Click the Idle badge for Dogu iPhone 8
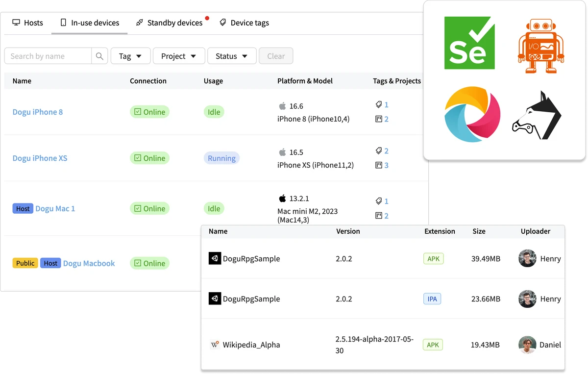 pos(214,112)
